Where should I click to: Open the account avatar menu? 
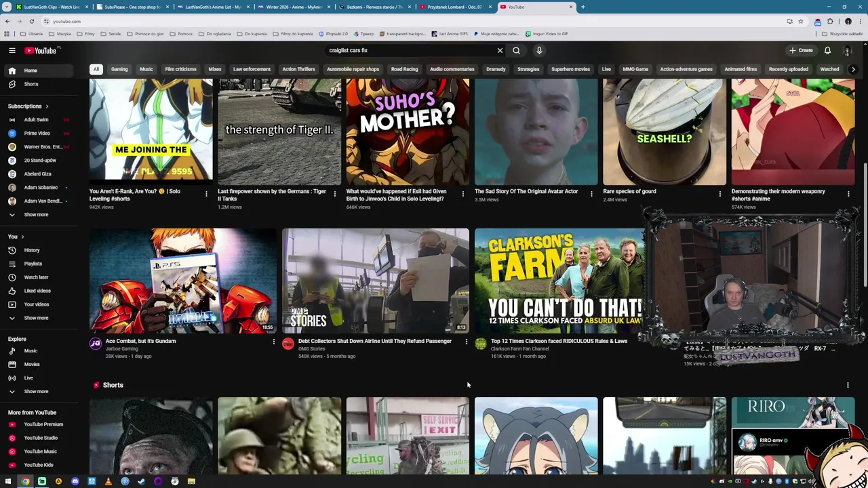point(847,50)
